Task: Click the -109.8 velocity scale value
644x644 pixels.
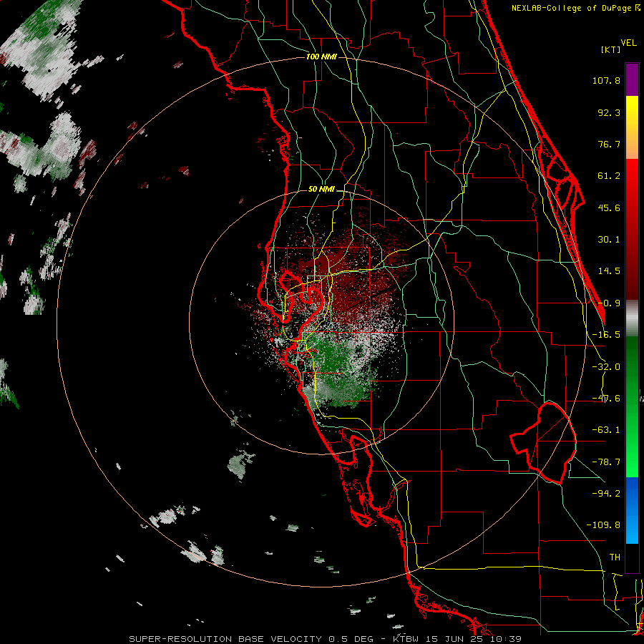Action: (x=603, y=525)
